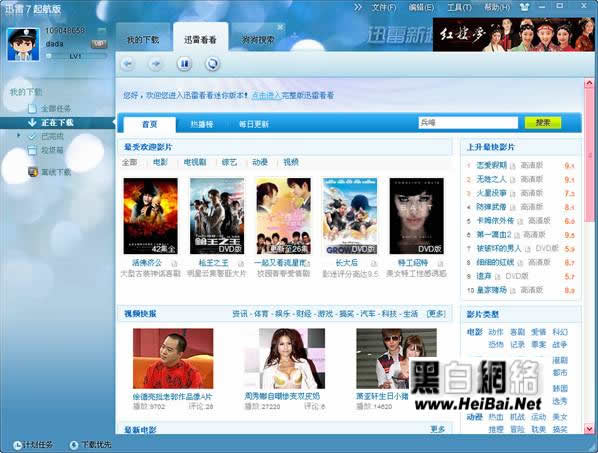Open the 汽车 category in 视频快报

[x=368, y=314]
